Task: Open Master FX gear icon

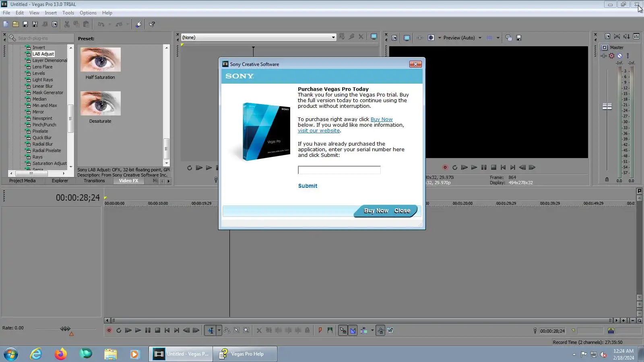Action: coord(612,56)
